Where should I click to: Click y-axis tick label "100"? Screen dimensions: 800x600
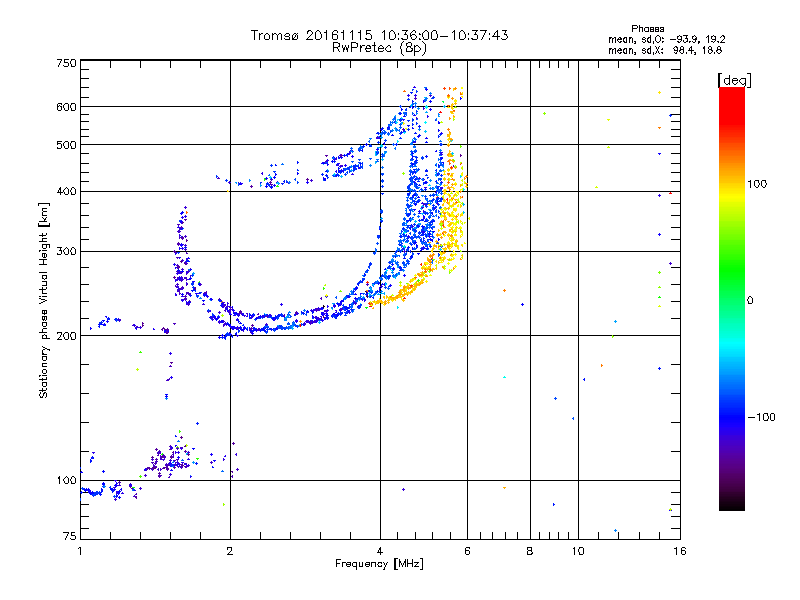click(66, 481)
